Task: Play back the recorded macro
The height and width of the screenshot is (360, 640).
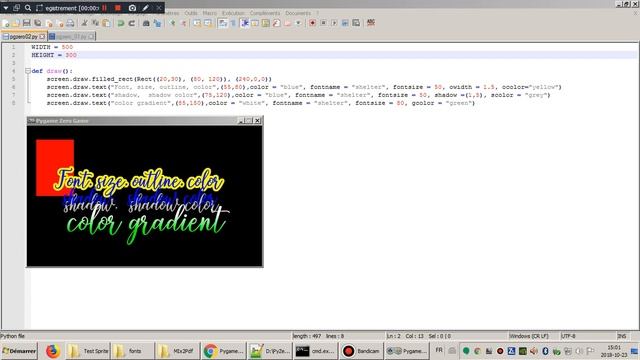Action: click(334, 23)
